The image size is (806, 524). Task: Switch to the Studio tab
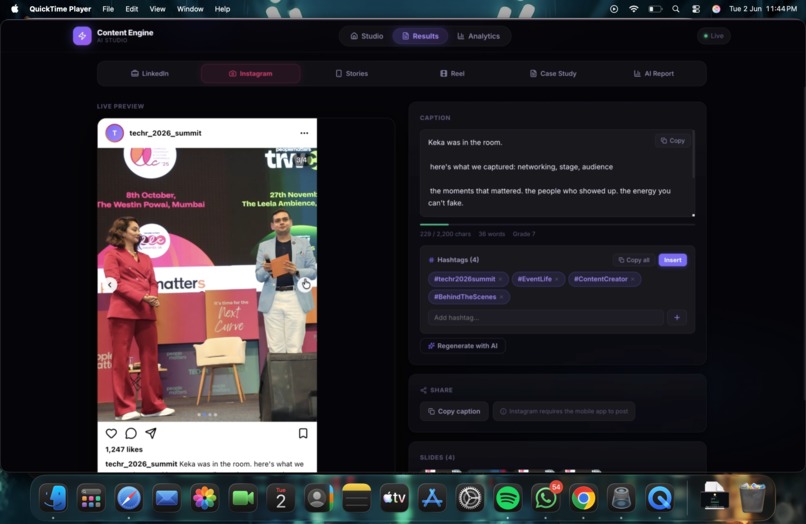click(x=367, y=36)
